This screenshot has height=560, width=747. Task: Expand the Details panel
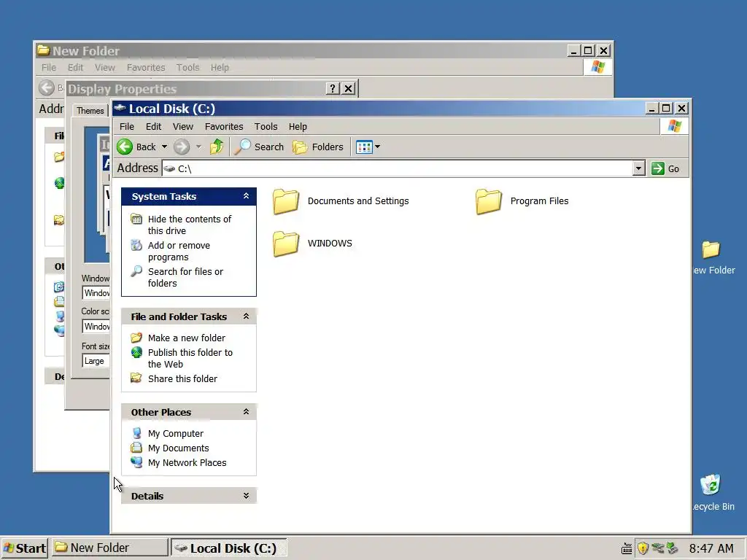[x=247, y=496]
